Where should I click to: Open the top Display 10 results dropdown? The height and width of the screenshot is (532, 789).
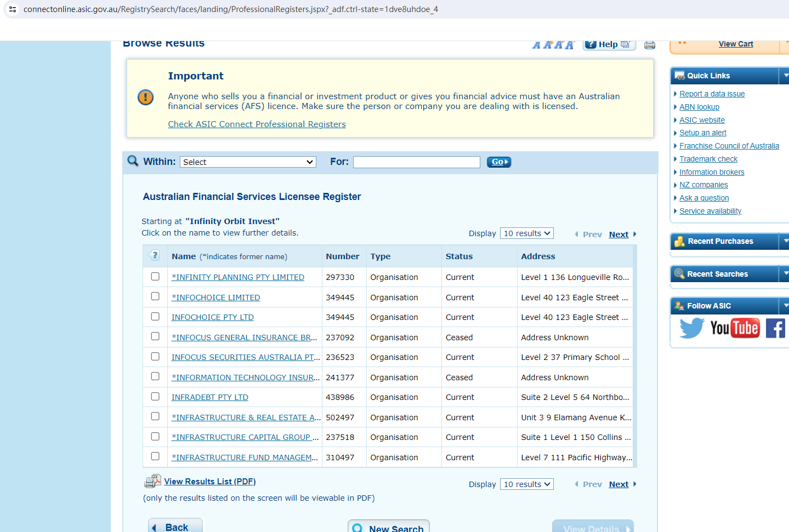click(526, 233)
